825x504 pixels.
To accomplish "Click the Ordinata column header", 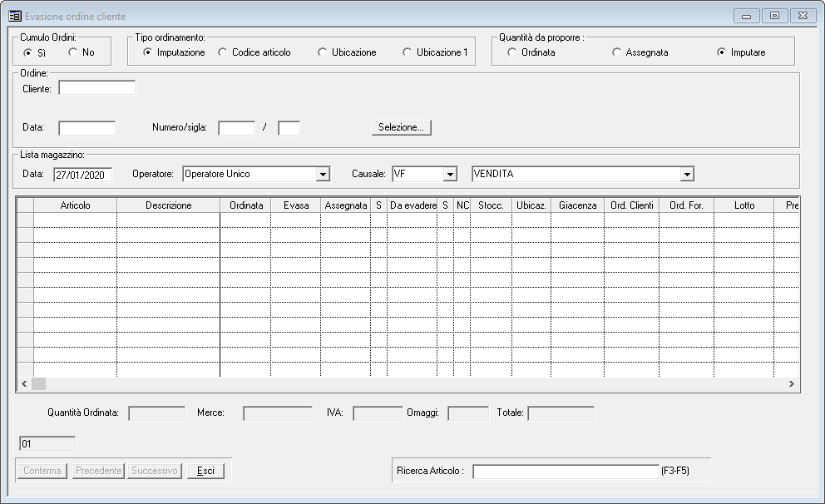I will 245,205.
